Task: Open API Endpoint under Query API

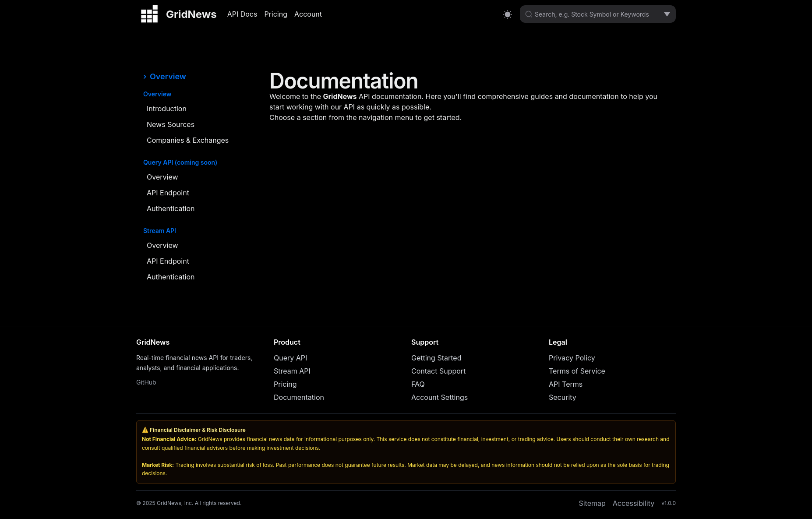Action: click(x=168, y=193)
